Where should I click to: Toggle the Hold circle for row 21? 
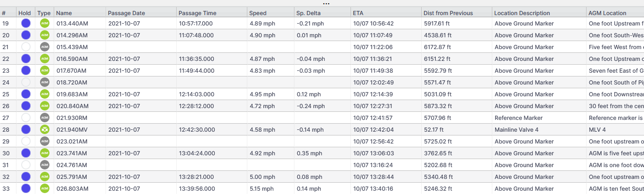pos(26,47)
